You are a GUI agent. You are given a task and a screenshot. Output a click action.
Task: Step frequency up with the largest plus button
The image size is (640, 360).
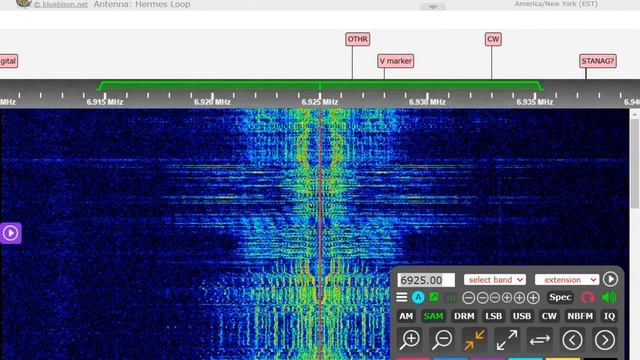pos(533,298)
